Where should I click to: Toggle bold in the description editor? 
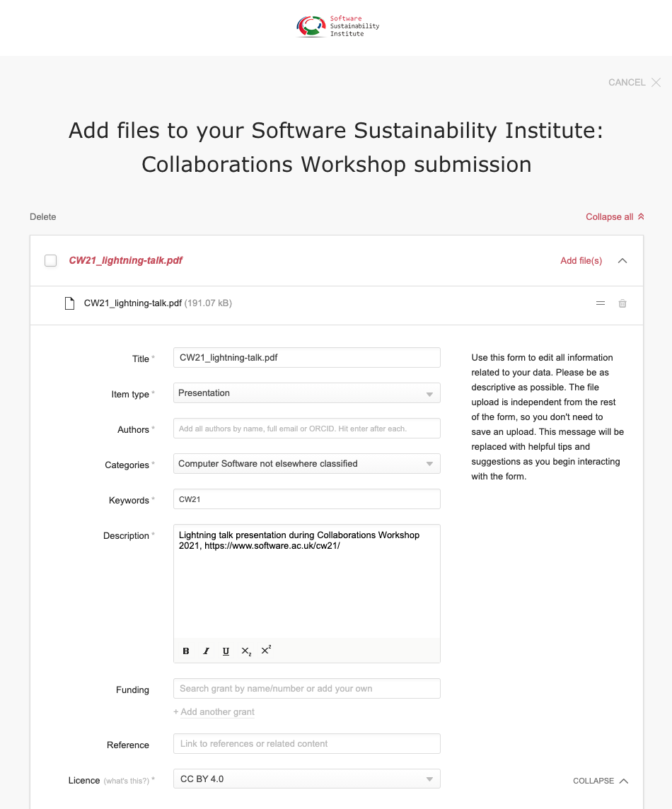click(186, 651)
